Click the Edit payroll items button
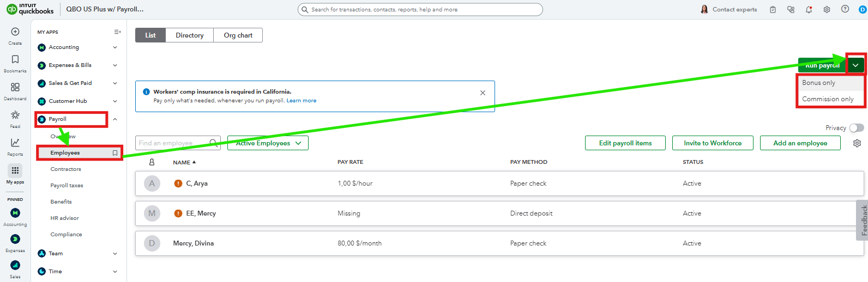868x282 pixels. point(625,143)
